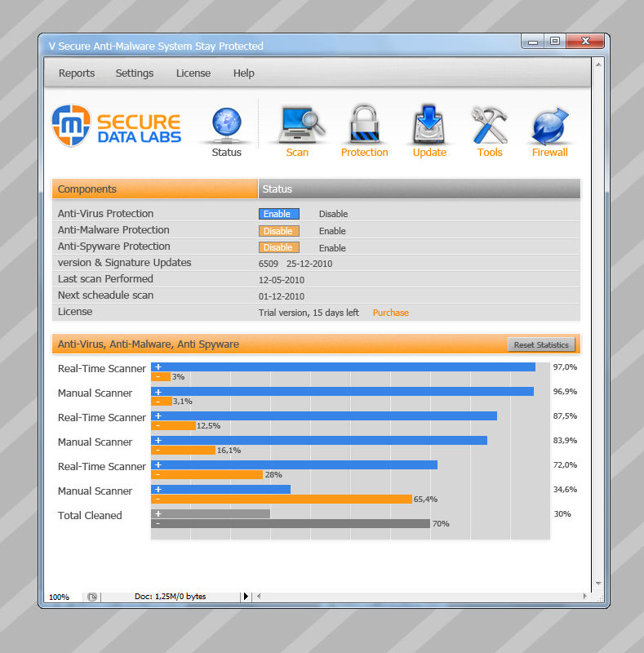
Task: Click the vertical scrollbar up arrow
Action: 598,64
